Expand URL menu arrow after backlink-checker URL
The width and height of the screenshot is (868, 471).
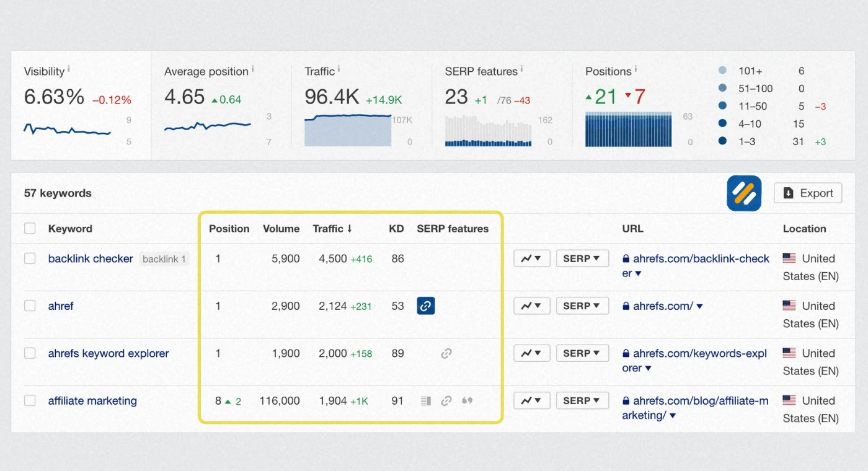tap(638, 274)
